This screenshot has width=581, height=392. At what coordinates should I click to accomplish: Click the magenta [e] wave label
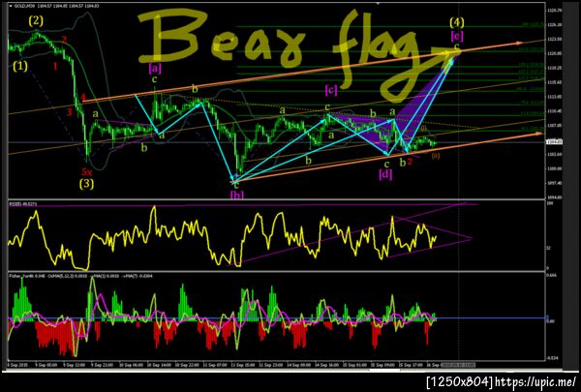click(456, 36)
